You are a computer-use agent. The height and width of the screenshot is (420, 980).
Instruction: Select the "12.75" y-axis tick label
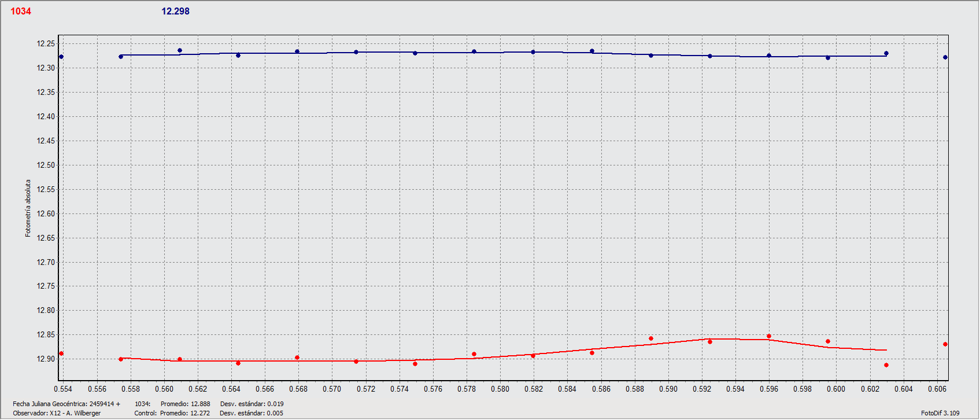click(x=46, y=286)
